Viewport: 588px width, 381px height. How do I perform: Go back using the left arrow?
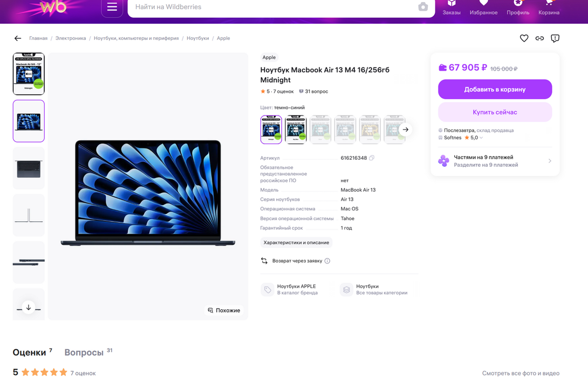18,38
